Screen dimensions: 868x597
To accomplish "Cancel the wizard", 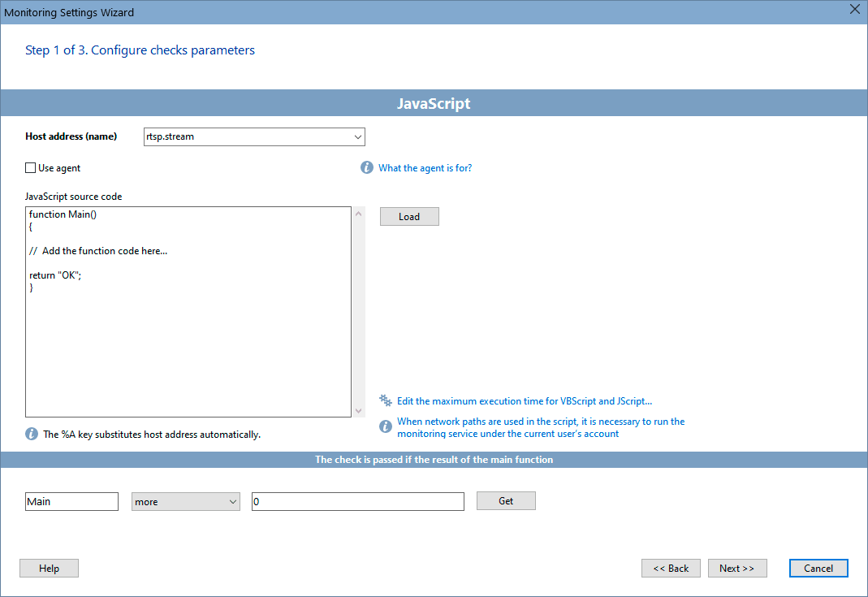I will [x=818, y=569].
